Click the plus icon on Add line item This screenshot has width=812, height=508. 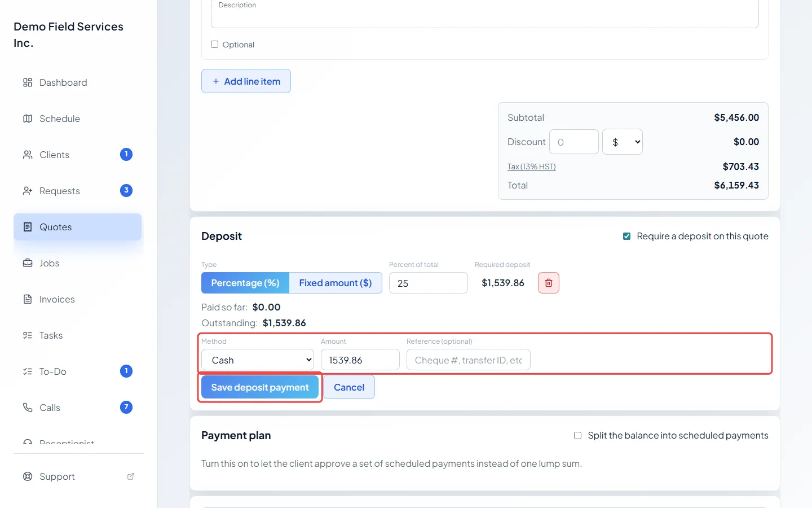pyautogui.click(x=216, y=81)
